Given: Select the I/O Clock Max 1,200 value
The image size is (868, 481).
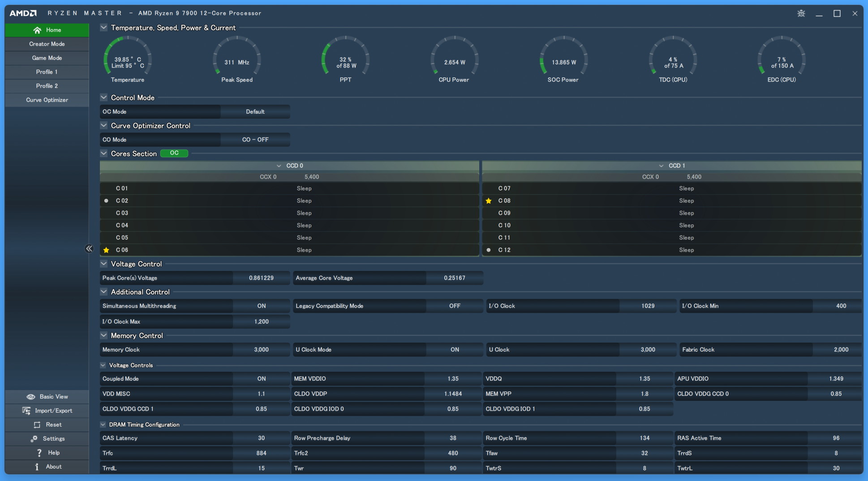Looking at the screenshot, I should coord(262,322).
